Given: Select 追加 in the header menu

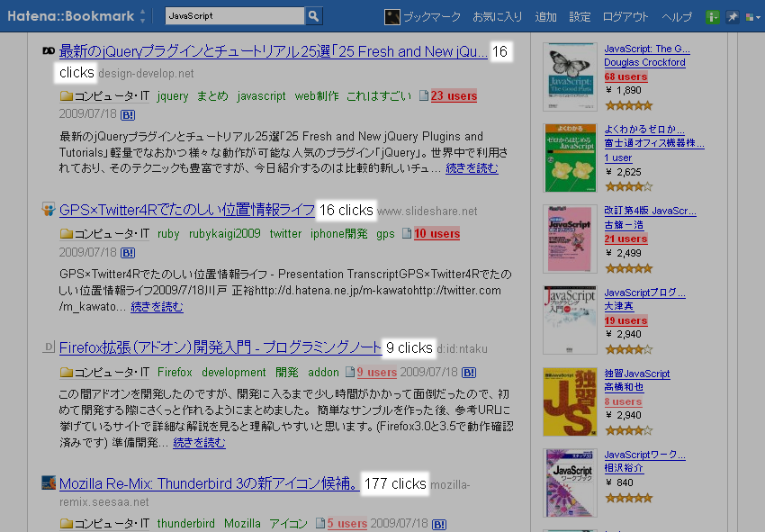Looking at the screenshot, I should (545, 17).
